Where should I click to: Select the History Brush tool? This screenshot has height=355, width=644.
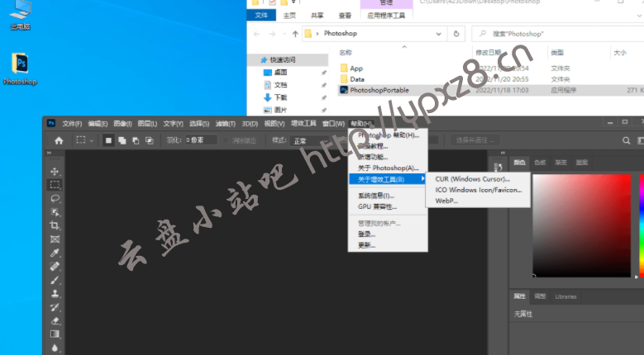coord(55,307)
